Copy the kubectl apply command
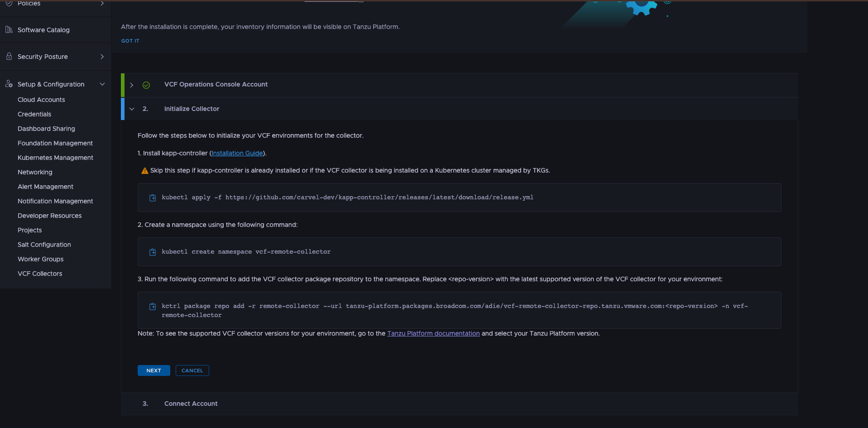This screenshot has height=428, width=868. (153, 197)
